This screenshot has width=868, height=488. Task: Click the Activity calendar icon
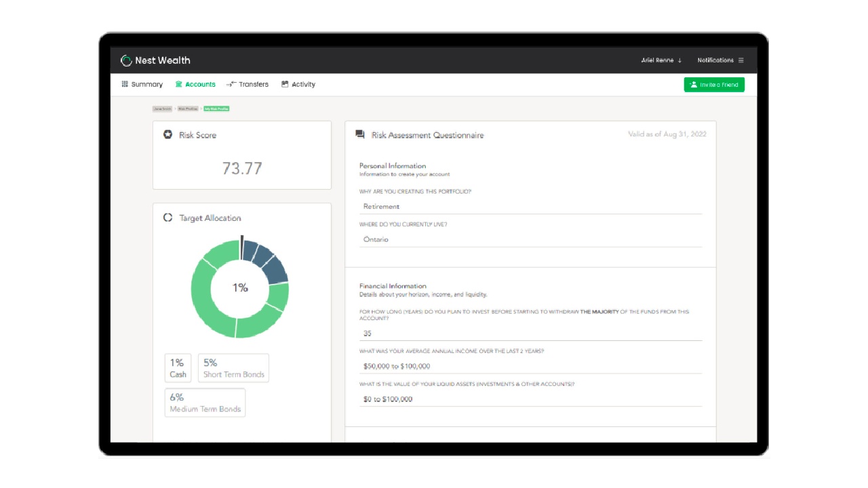[x=285, y=84]
